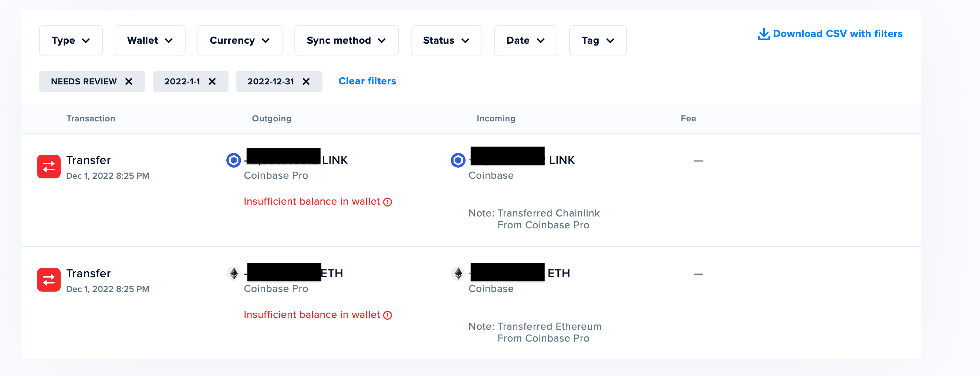Image resolution: width=980 pixels, height=376 pixels.
Task: Click the red Transfer icon for LINK
Action: click(x=49, y=166)
